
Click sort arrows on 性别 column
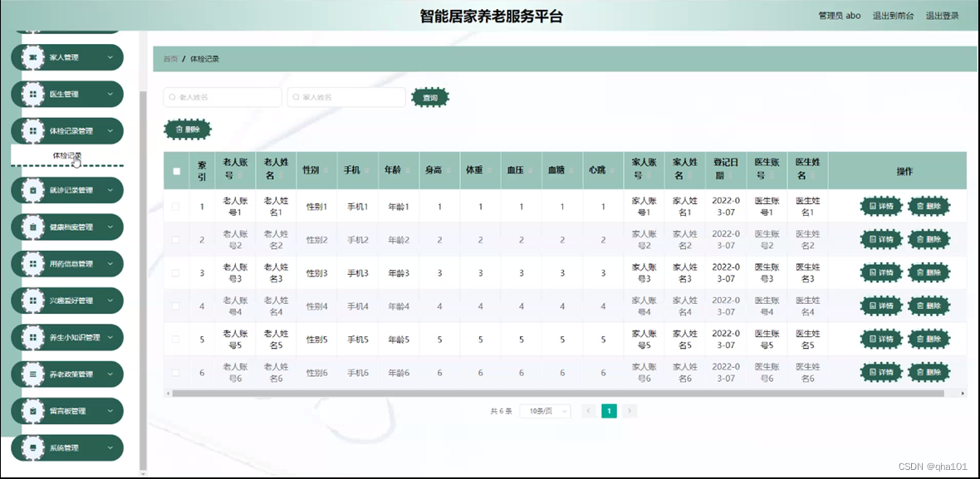point(325,170)
